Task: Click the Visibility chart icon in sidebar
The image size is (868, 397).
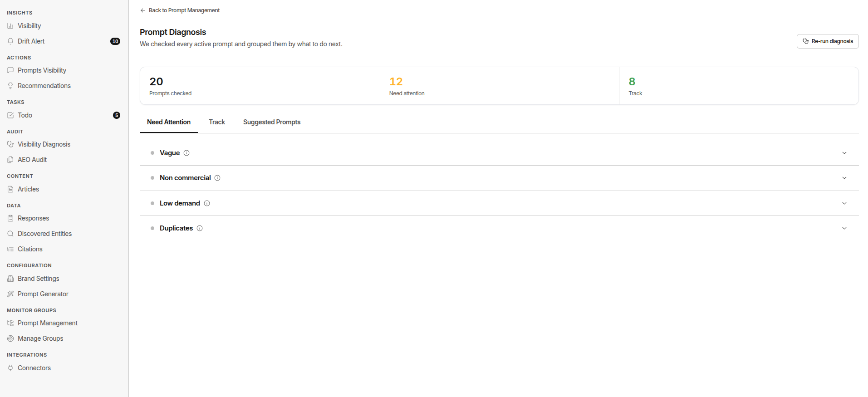Action: (10, 26)
